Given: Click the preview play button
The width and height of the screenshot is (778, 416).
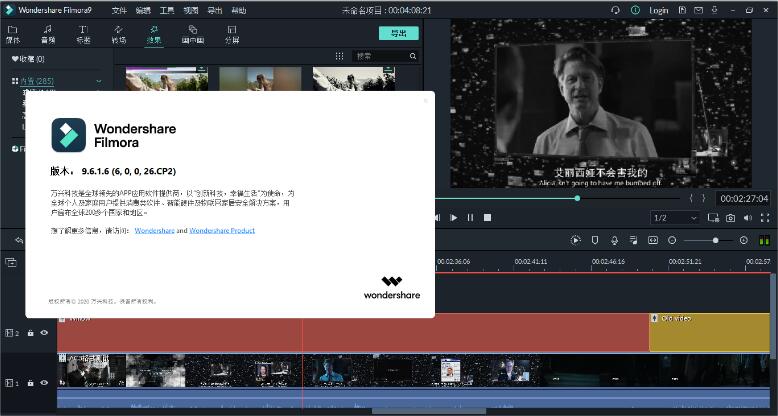Looking at the screenshot, I should point(454,217).
